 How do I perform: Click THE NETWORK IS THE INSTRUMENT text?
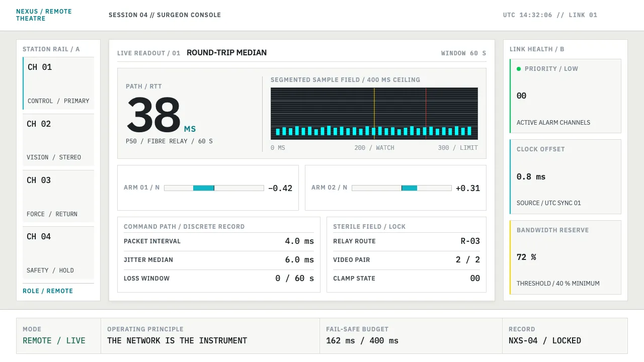click(x=177, y=341)
